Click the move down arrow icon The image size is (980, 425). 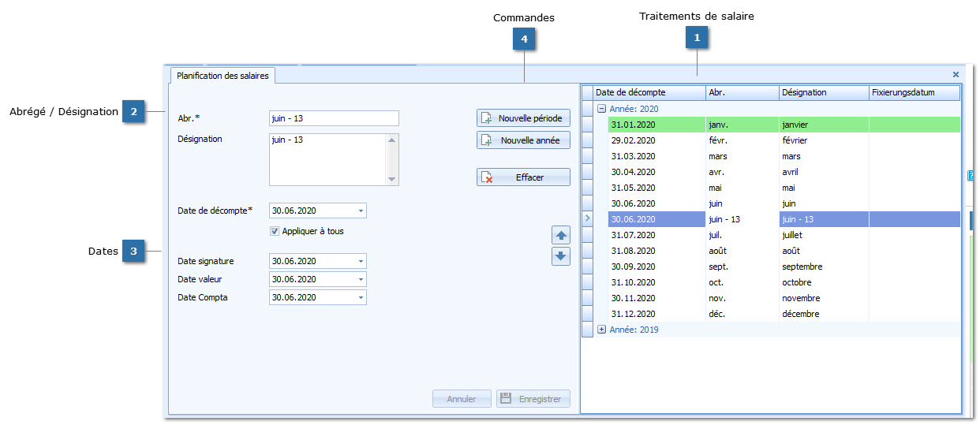[560, 255]
